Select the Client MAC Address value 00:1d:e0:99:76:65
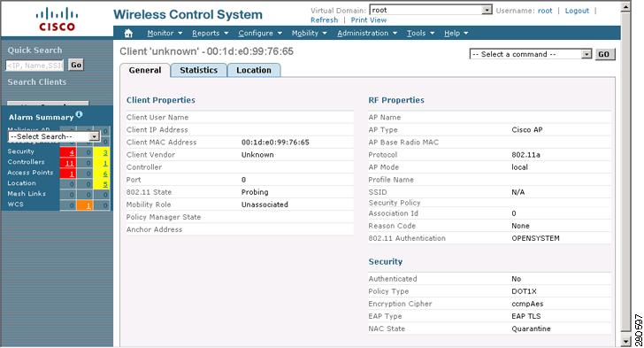The image size is (644, 348). coord(275,143)
